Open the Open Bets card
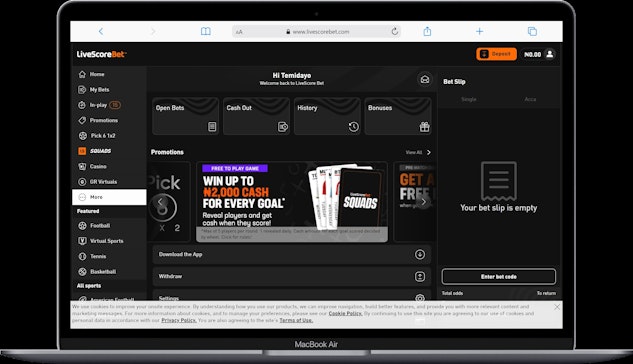 [186, 116]
